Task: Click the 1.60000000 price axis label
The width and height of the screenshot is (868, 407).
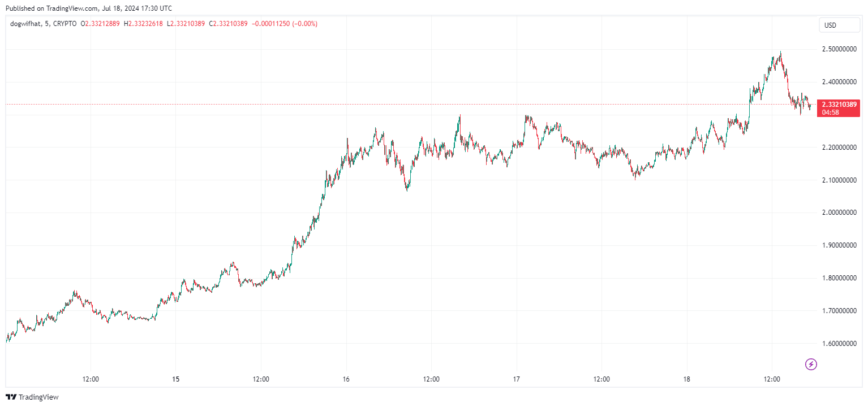Action: click(840, 343)
